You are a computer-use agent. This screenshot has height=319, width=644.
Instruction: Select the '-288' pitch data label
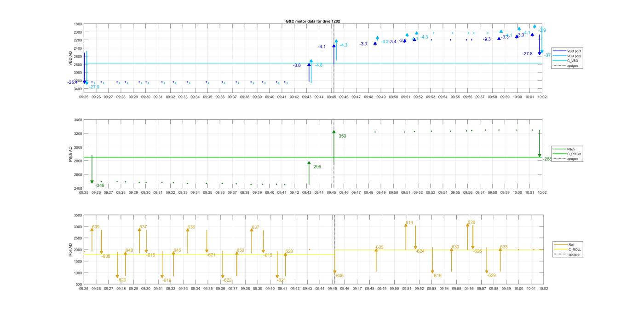coord(547,159)
